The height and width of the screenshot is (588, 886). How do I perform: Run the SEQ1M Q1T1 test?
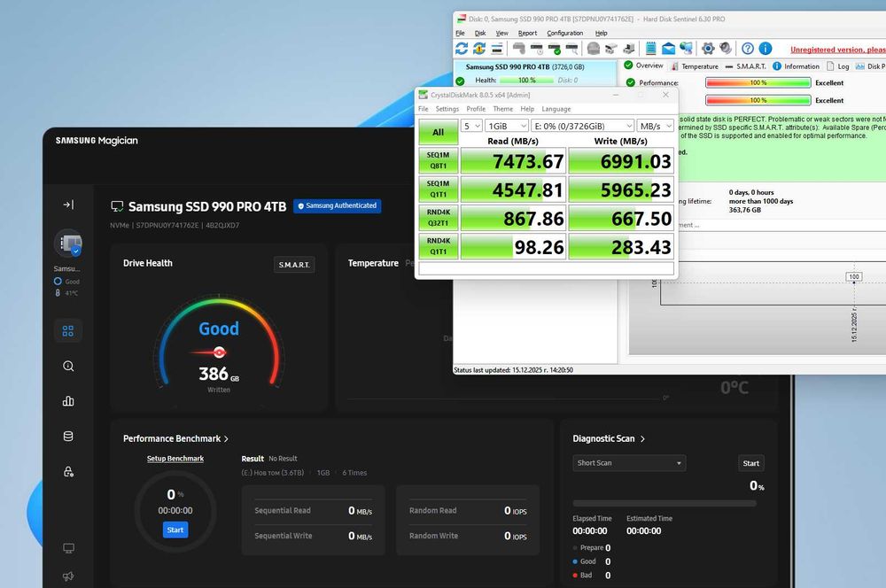pos(438,189)
